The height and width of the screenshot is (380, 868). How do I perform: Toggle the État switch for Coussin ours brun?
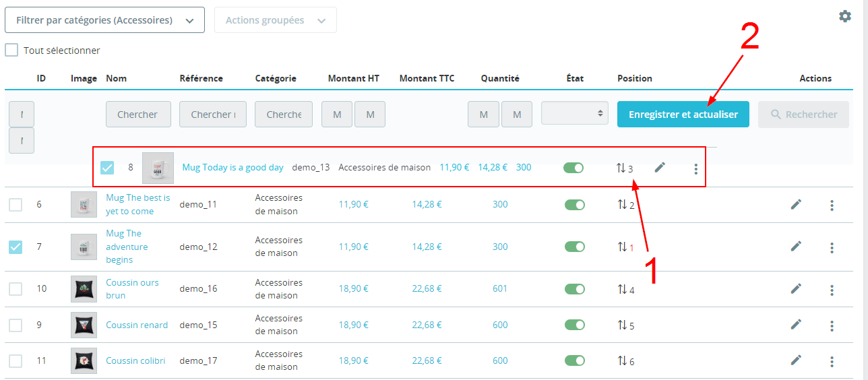574,289
